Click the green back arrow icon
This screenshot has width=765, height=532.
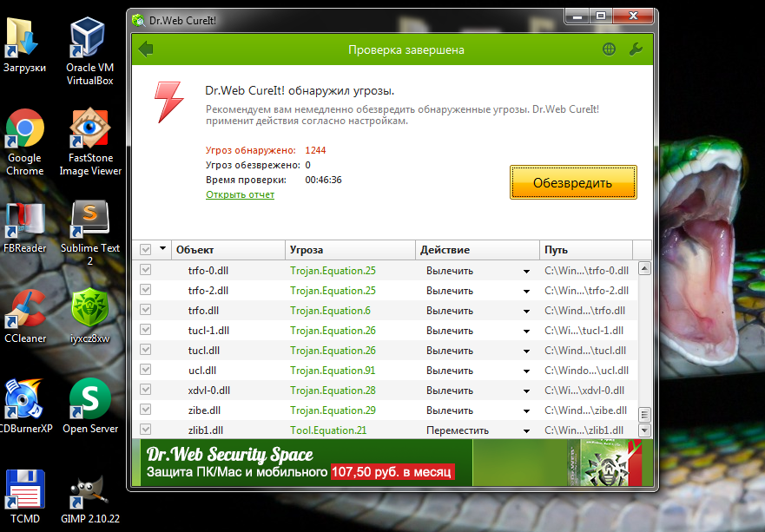[x=146, y=49]
